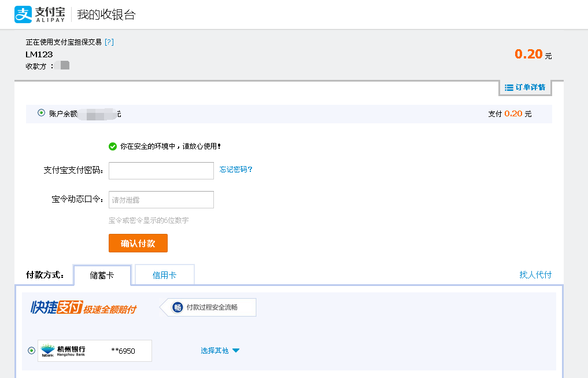Focus the 宝令动态口令 dynamic token field

(161, 200)
